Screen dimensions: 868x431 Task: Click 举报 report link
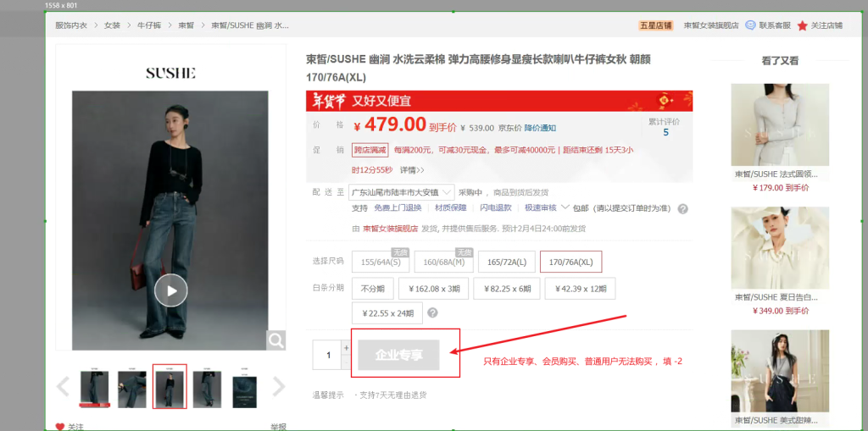[278, 427]
